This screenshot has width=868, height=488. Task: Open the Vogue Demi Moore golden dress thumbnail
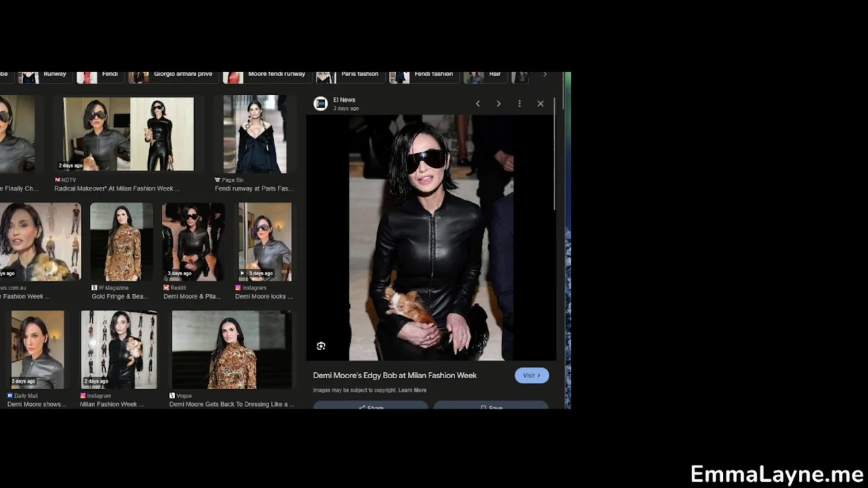click(x=232, y=350)
